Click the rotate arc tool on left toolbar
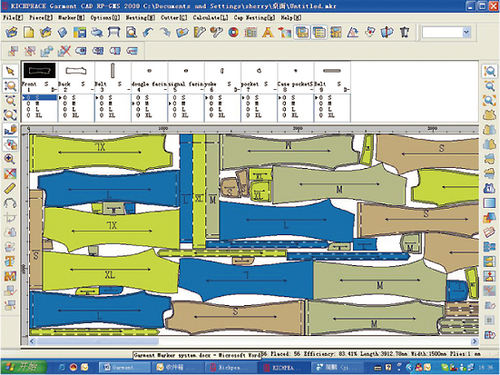 click(x=10, y=203)
